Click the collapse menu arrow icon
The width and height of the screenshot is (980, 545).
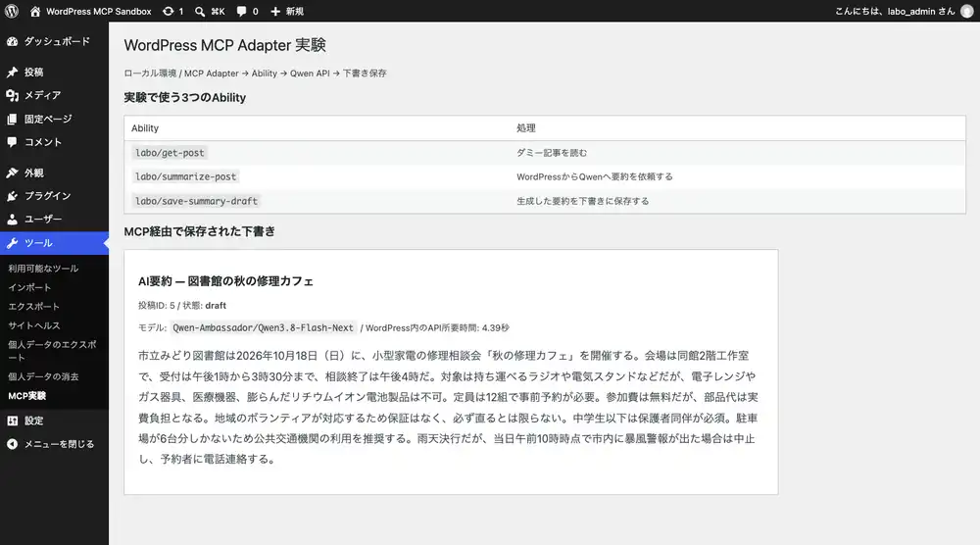(x=12, y=444)
